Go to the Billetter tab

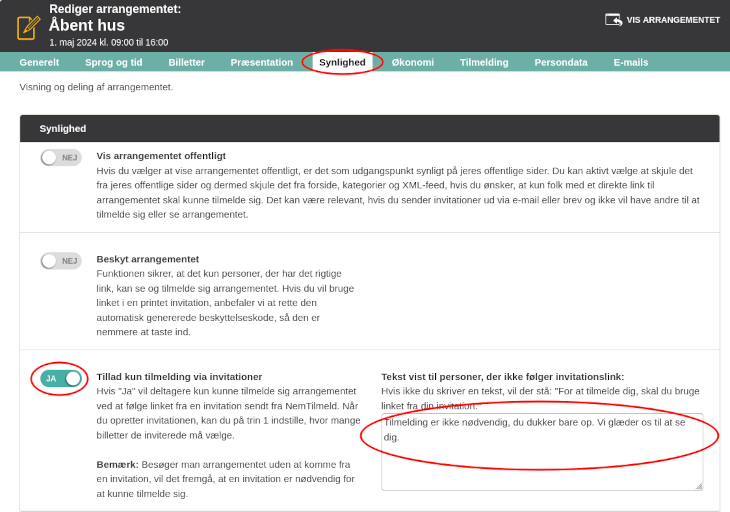186,62
